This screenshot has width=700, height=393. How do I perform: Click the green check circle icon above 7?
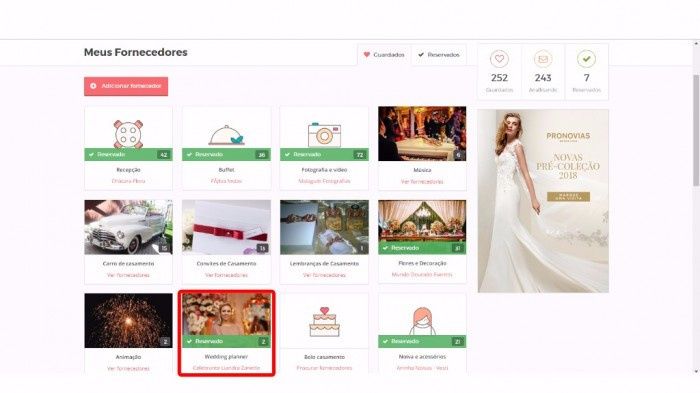[587, 59]
